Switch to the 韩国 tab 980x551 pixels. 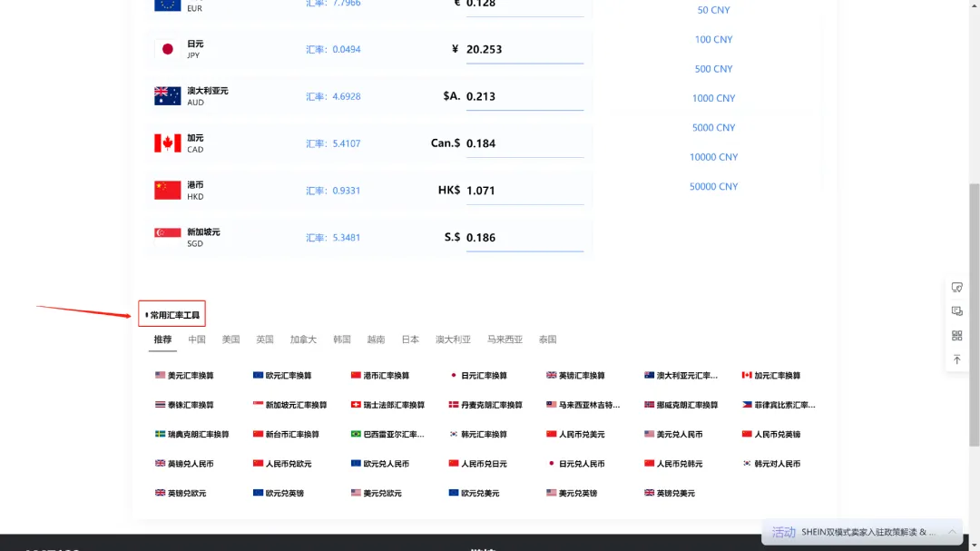[342, 339]
